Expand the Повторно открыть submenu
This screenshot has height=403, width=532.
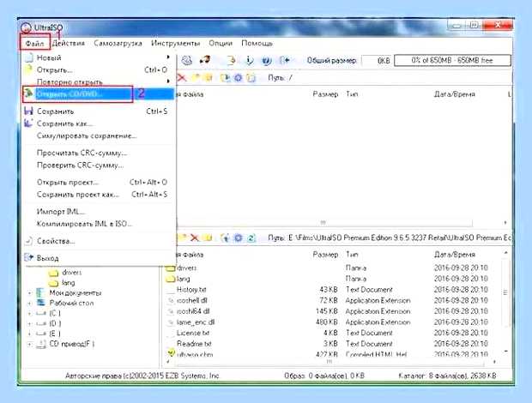tap(168, 81)
